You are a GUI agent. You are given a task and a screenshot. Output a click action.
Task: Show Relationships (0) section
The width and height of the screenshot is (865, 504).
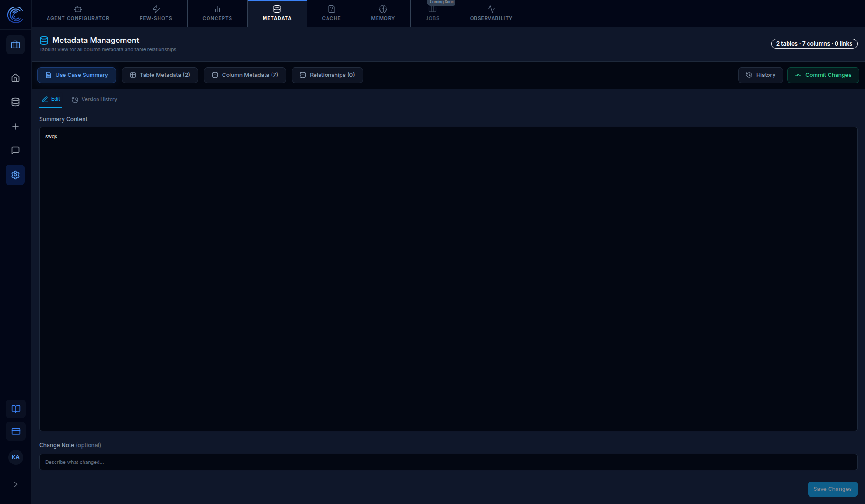pos(327,75)
